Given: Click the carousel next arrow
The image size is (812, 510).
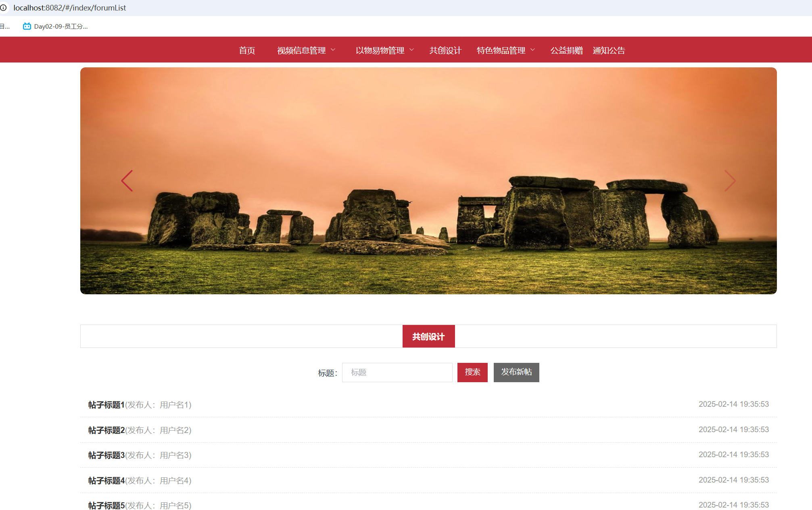Looking at the screenshot, I should click(x=730, y=181).
